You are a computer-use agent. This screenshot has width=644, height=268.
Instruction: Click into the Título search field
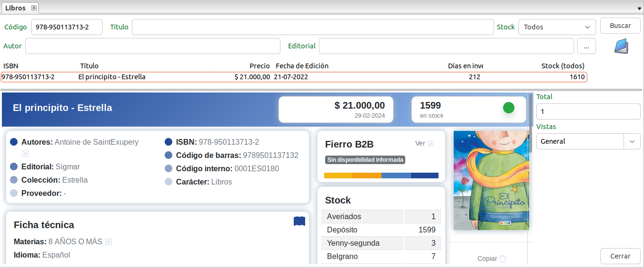313,27
